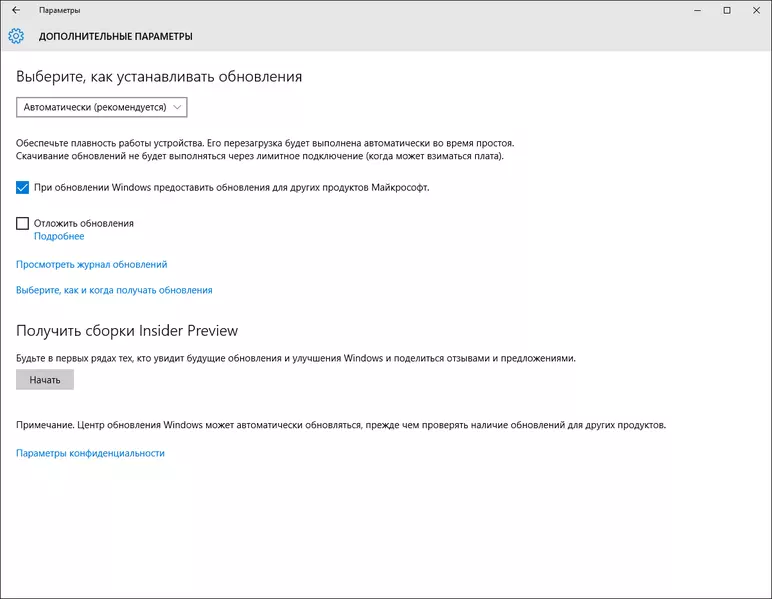Click the Выберите, как устанавливать обновления heading
The height and width of the screenshot is (599, 772).
pyautogui.click(x=159, y=76)
